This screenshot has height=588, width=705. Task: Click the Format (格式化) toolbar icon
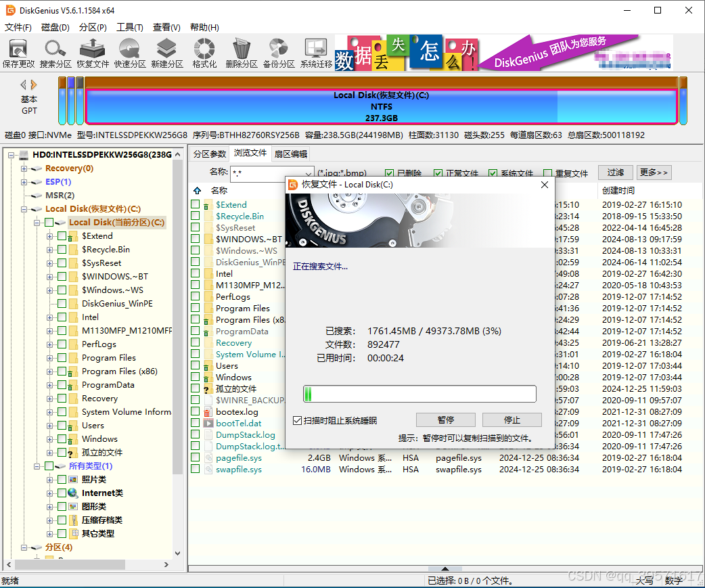click(204, 53)
